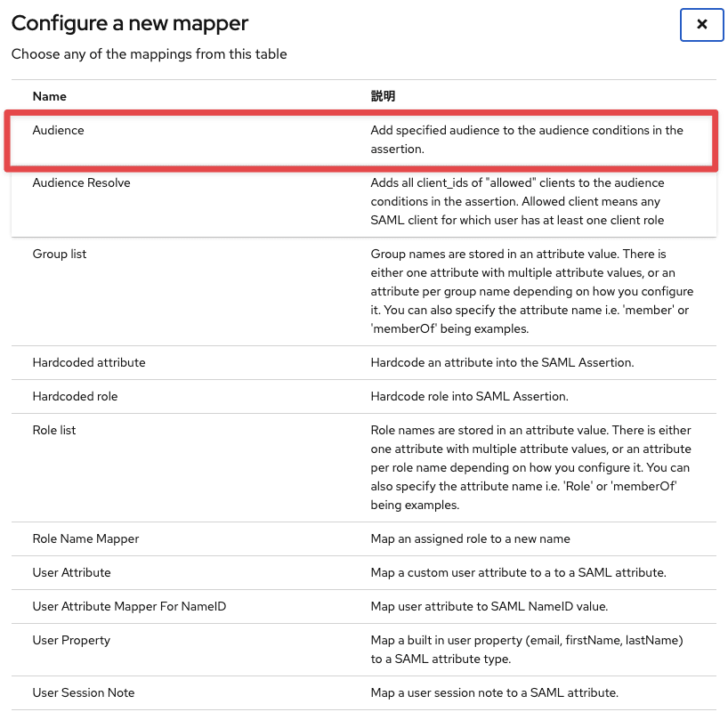Click the Name column header
This screenshot has width=728, height=720.
click(49, 96)
